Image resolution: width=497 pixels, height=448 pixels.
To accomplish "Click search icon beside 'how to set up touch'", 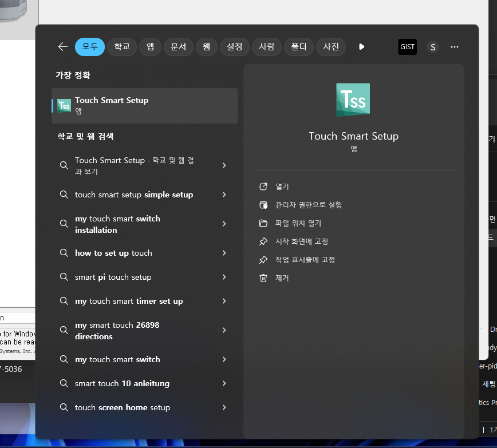I will point(64,253).
